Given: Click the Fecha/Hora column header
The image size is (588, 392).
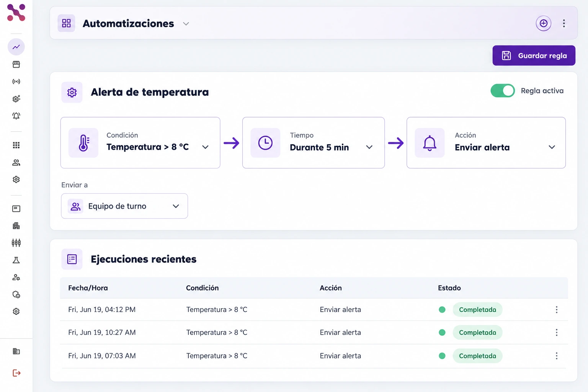Looking at the screenshot, I should [88, 288].
